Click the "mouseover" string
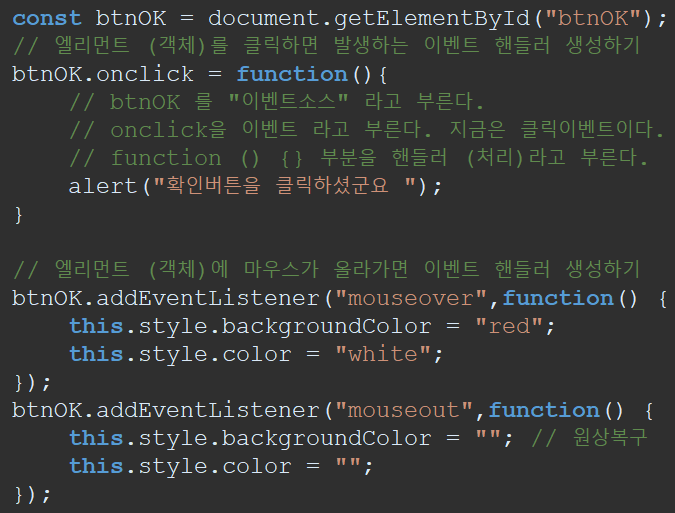Viewport: 675px width, 513px height. point(411,298)
